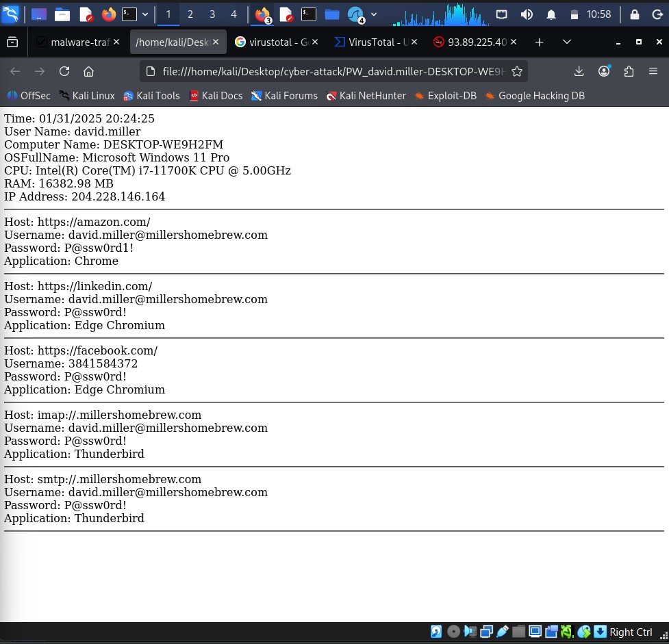The width and height of the screenshot is (669, 644).
Task: Open the Firefox hamburger menu
Action: pos(653,71)
